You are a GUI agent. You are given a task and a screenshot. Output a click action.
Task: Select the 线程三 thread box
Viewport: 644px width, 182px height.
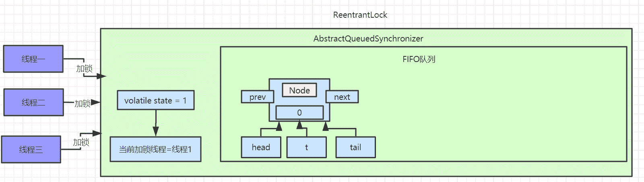pos(31,149)
